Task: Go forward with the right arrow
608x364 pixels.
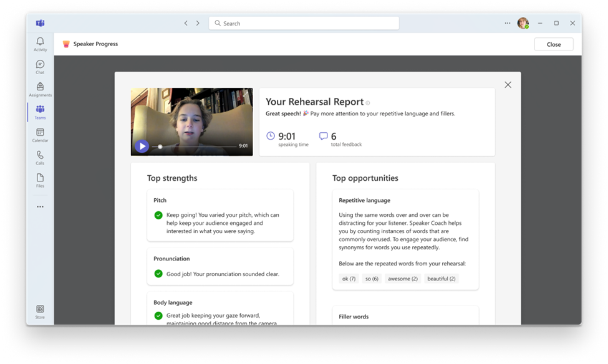Action: coord(198,23)
